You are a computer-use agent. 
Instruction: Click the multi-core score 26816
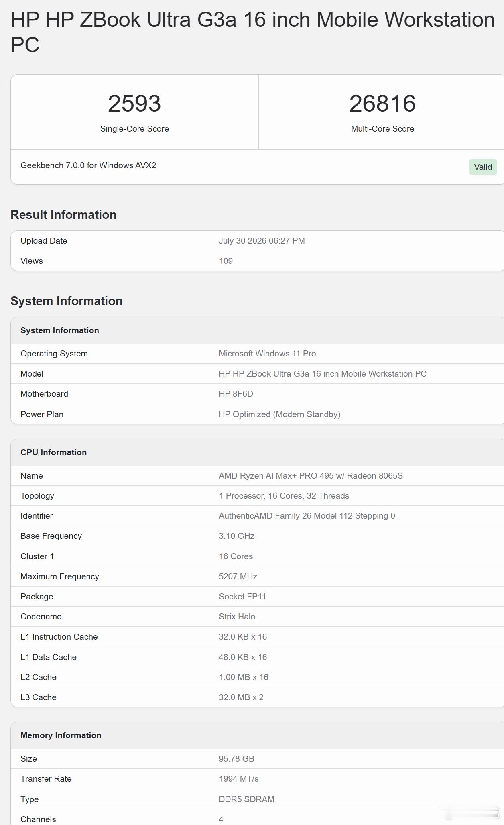[x=382, y=104]
